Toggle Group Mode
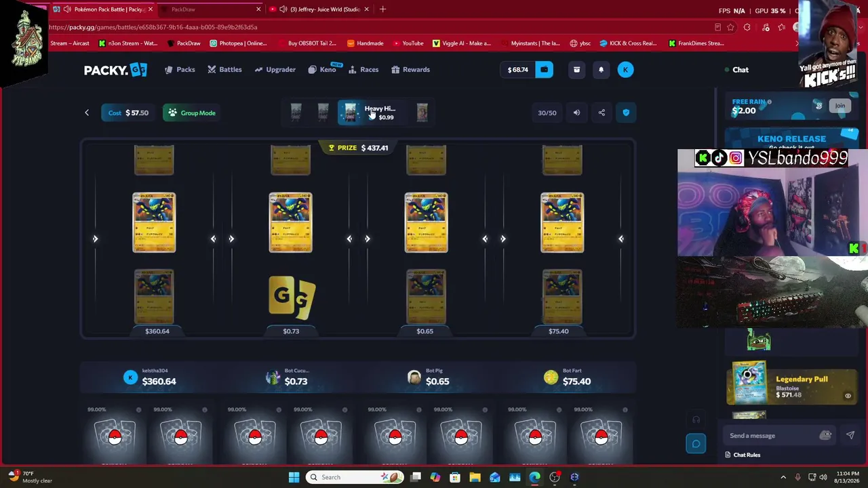 [191, 113]
